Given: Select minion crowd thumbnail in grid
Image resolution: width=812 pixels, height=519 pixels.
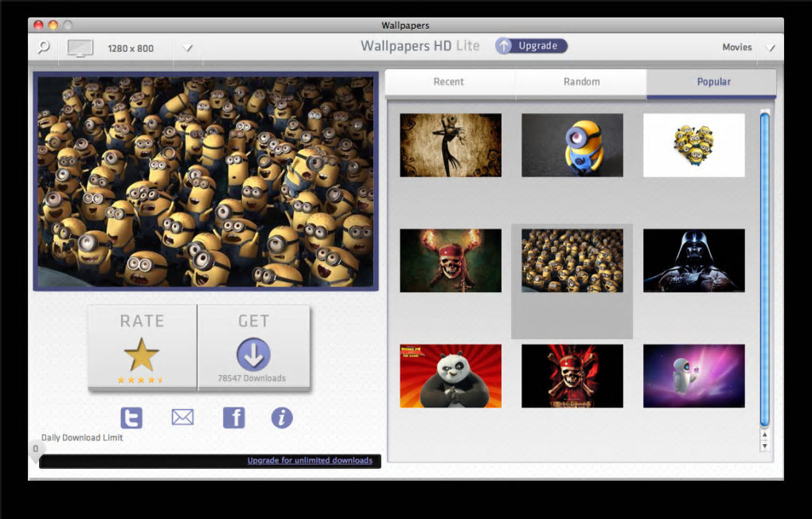Looking at the screenshot, I should pos(572,260).
